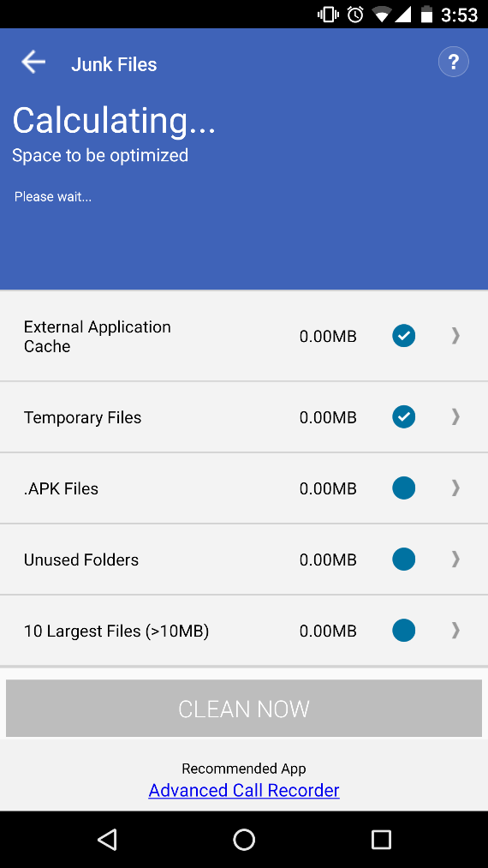Uncheck External Application Cache checkbox
488x868 pixels.
(x=404, y=336)
